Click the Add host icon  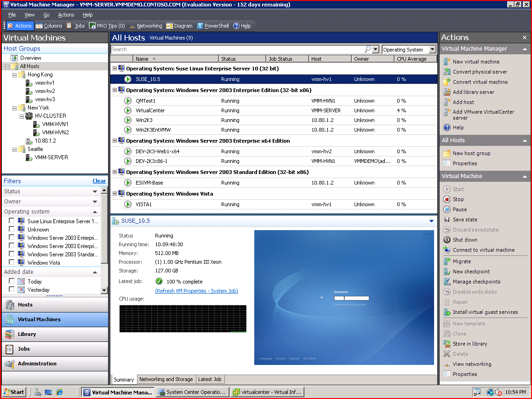(x=447, y=102)
